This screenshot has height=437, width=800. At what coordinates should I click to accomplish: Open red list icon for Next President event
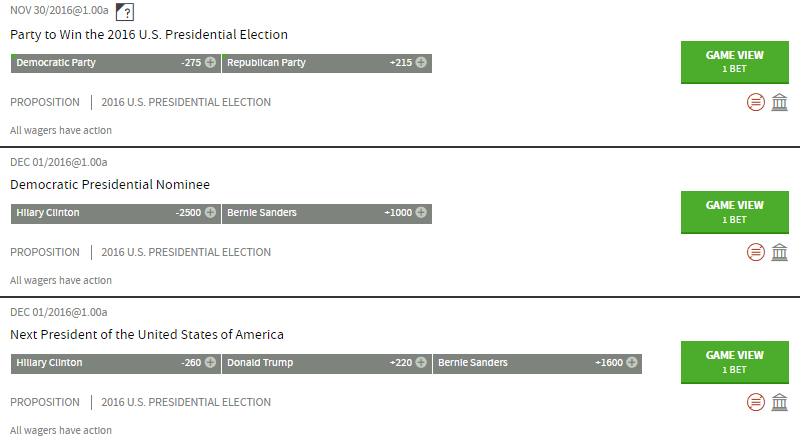tap(756, 402)
